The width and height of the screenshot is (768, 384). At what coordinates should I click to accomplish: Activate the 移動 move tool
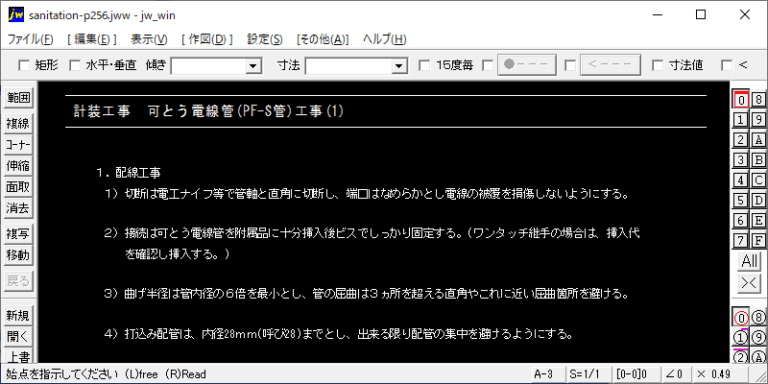18,255
